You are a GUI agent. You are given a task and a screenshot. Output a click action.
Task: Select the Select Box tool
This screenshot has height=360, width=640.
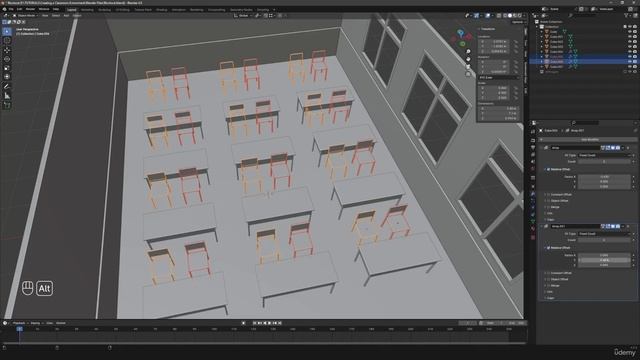tap(7, 31)
